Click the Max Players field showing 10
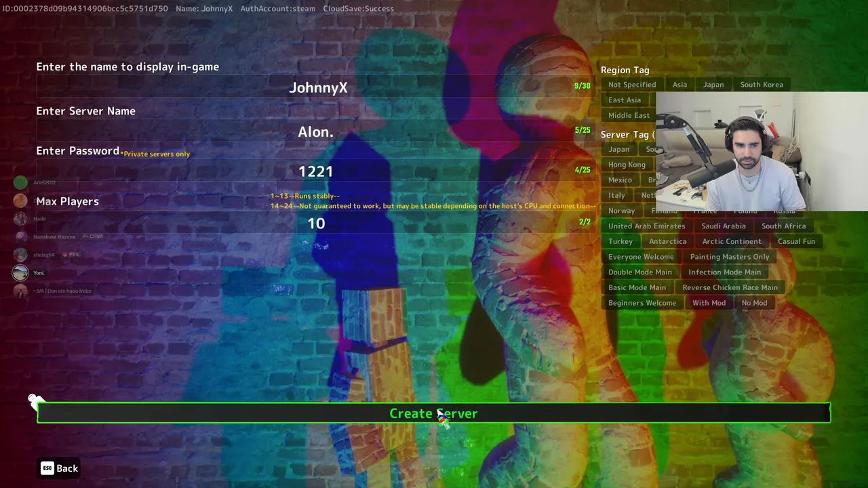 316,223
